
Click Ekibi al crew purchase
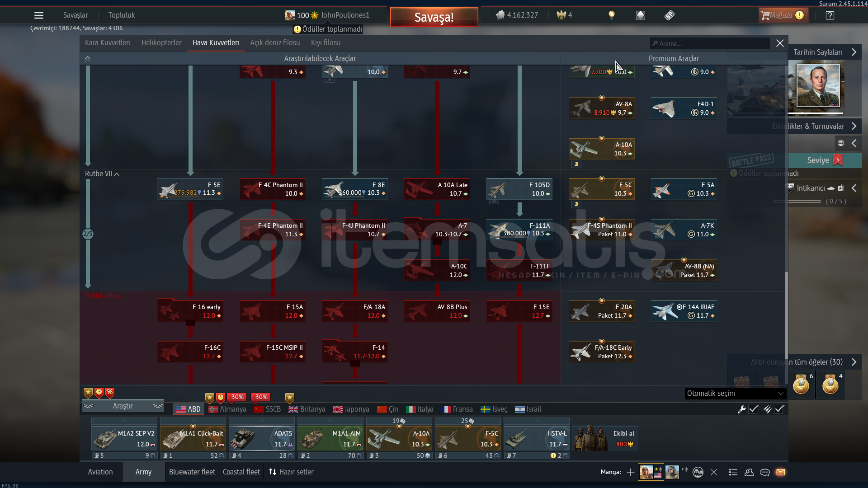[x=606, y=438]
